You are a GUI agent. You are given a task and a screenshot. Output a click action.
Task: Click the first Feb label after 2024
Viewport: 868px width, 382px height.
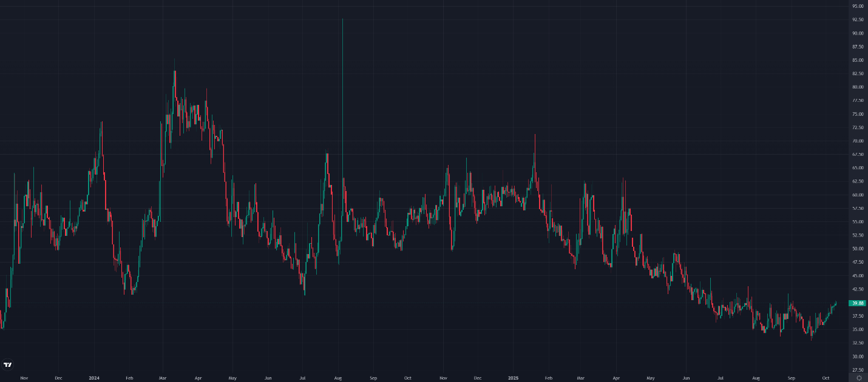pyautogui.click(x=129, y=378)
